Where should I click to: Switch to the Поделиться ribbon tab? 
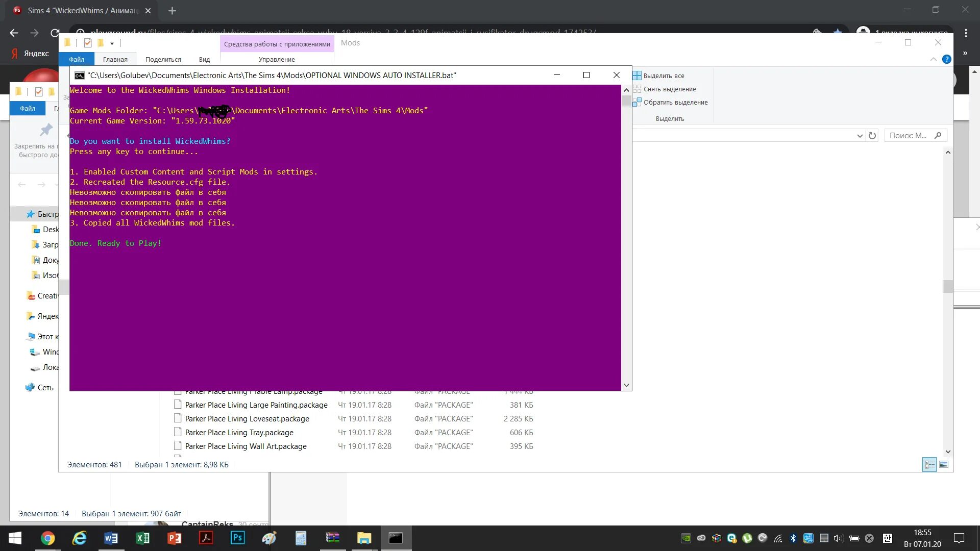163,59
